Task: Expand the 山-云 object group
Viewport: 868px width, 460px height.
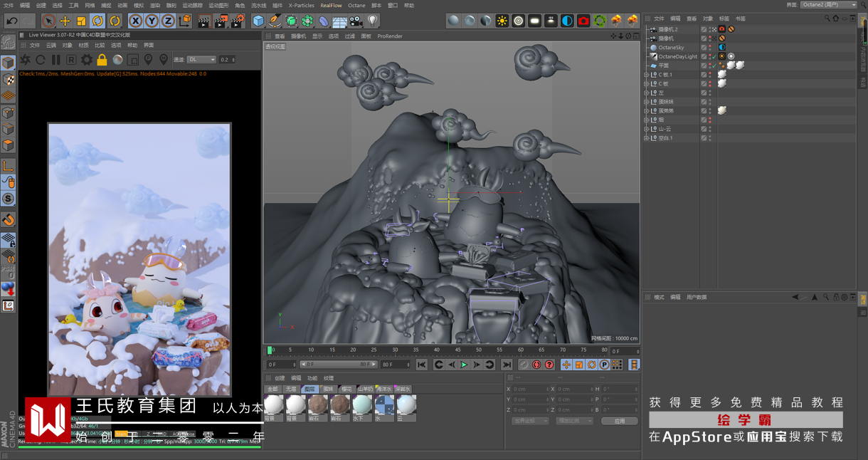Action: (647, 129)
